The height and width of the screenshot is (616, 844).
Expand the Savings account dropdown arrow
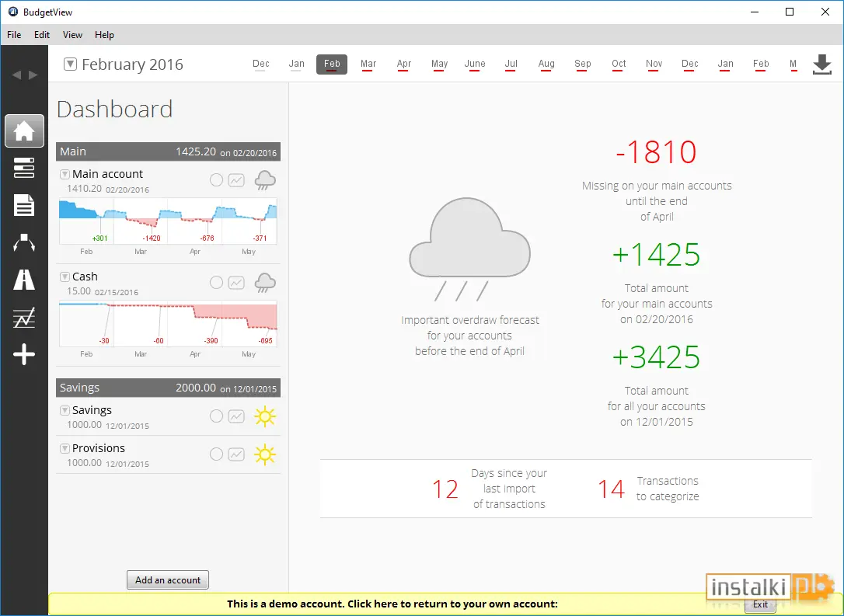[x=65, y=410]
